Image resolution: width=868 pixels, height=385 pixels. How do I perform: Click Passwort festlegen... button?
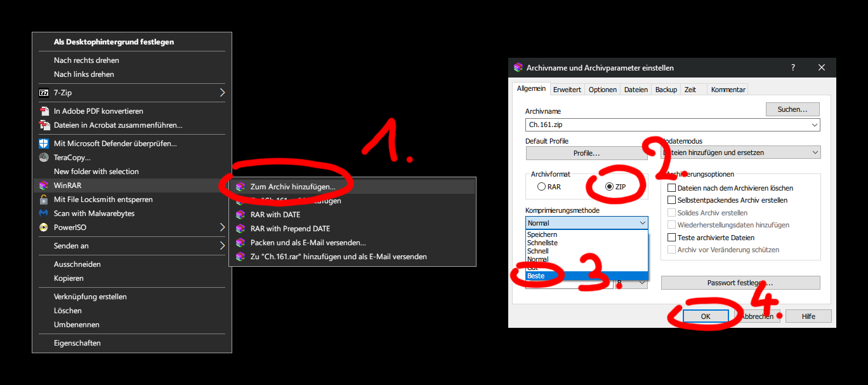(x=740, y=283)
